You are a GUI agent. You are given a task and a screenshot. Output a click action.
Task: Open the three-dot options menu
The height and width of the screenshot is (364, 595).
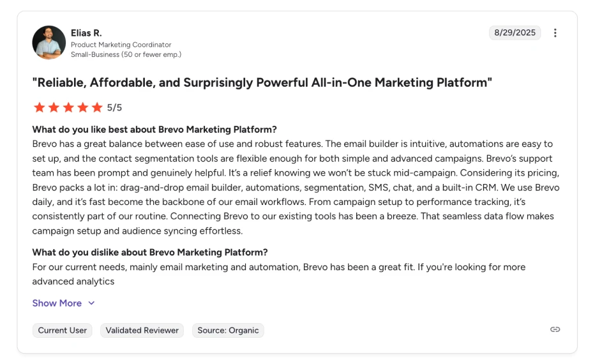555,33
